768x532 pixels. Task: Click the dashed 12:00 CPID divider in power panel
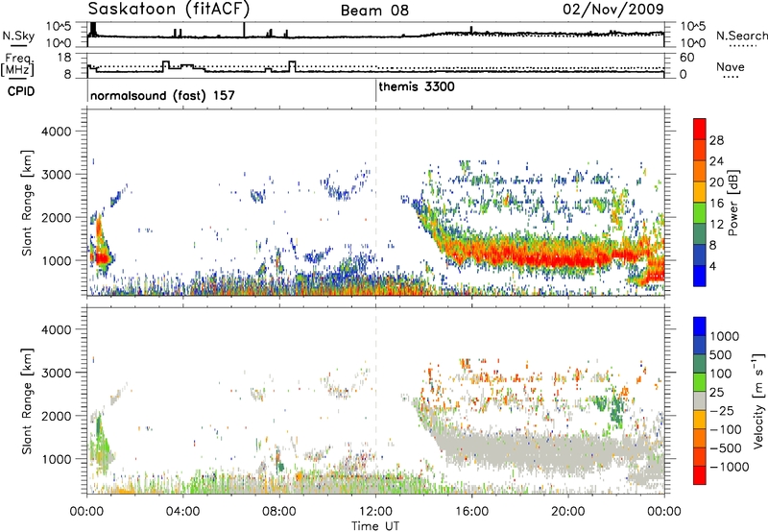tap(376, 203)
